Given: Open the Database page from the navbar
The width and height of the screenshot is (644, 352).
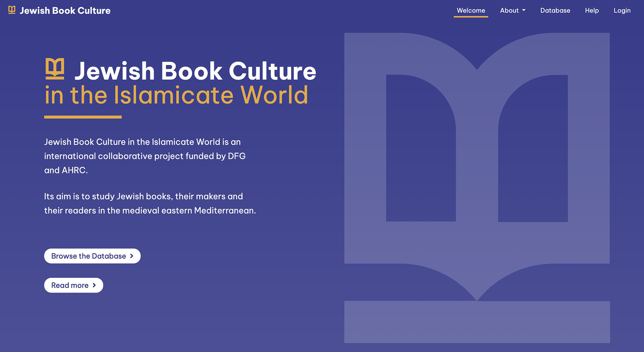Looking at the screenshot, I should [555, 10].
